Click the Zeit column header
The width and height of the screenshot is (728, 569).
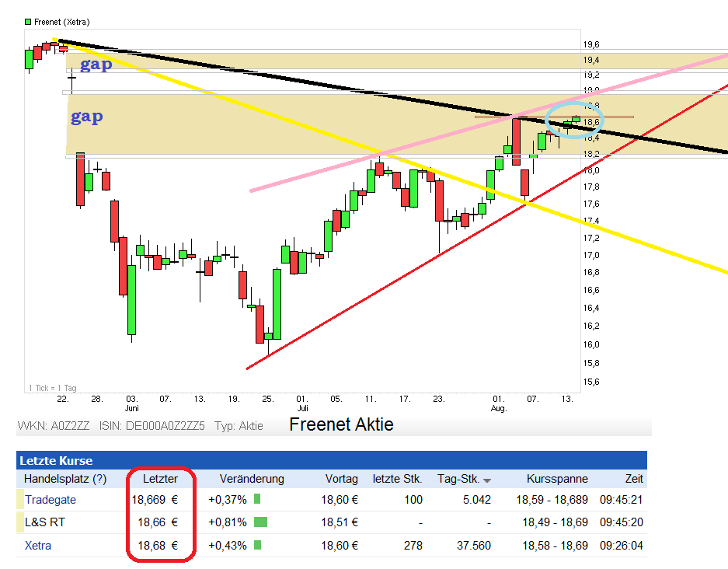click(x=634, y=479)
